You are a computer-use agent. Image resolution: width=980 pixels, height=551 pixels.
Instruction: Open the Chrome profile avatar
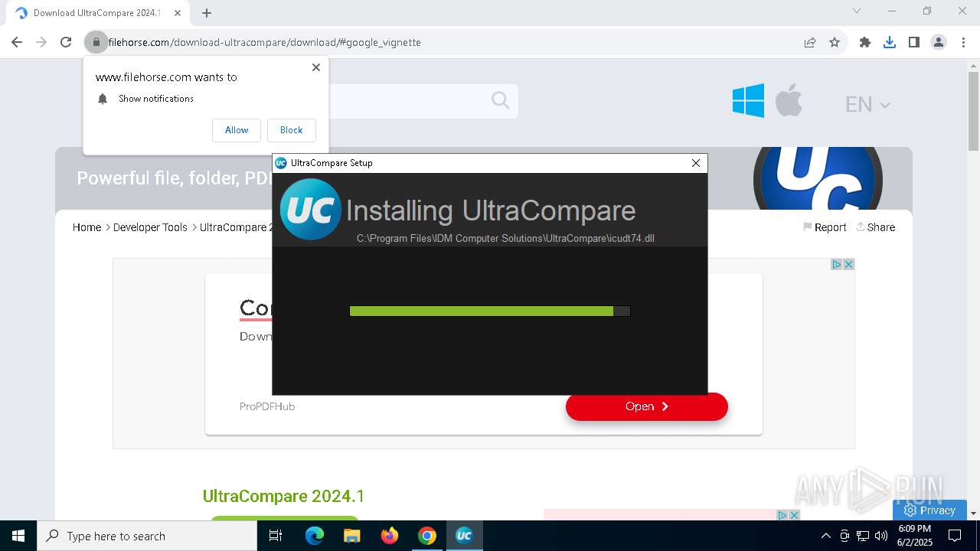tap(939, 42)
